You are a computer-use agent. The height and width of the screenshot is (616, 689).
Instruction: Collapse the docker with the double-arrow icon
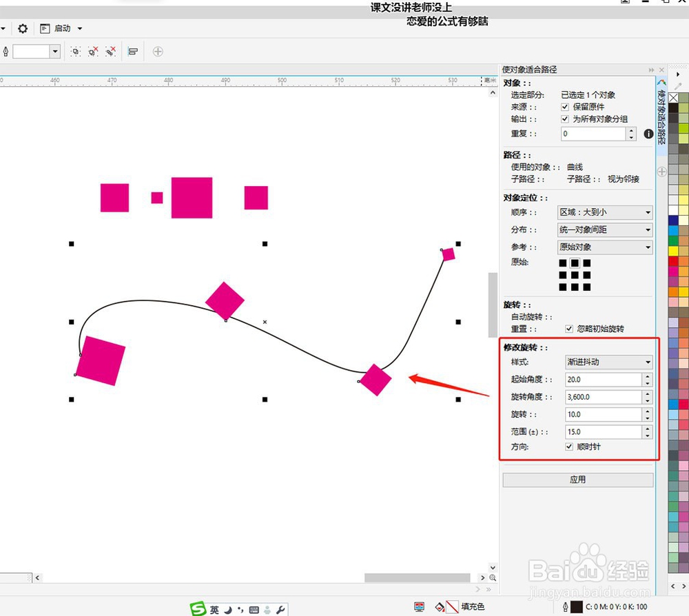[x=651, y=70]
